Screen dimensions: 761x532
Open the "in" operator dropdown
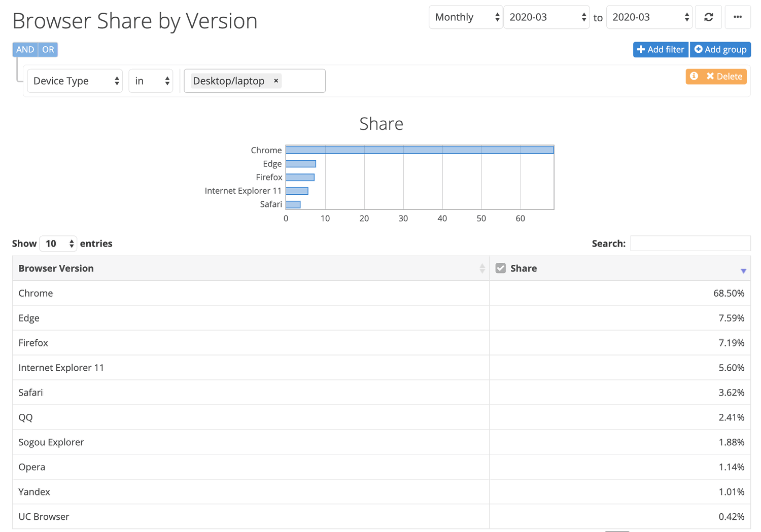coord(150,81)
